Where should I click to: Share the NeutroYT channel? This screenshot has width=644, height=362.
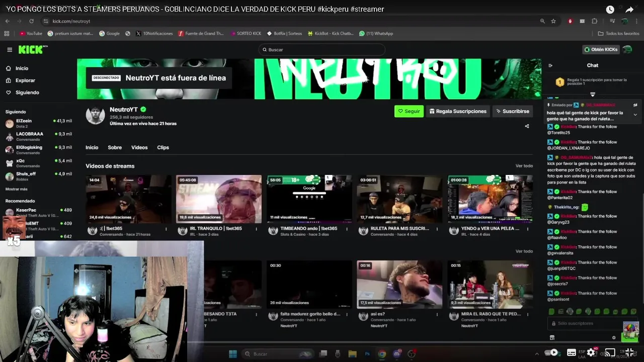(x=527, y=126)
